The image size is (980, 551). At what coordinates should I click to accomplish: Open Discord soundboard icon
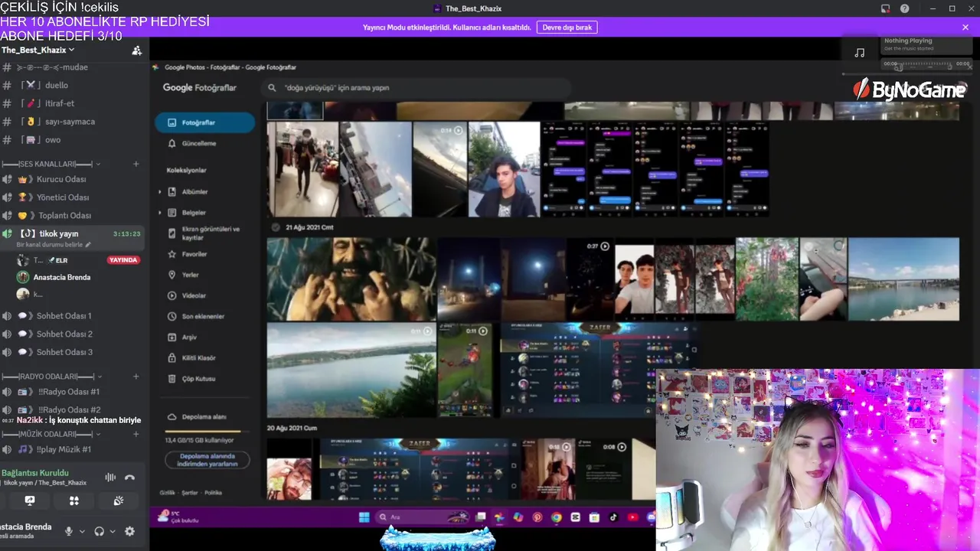tap(119, 500)
